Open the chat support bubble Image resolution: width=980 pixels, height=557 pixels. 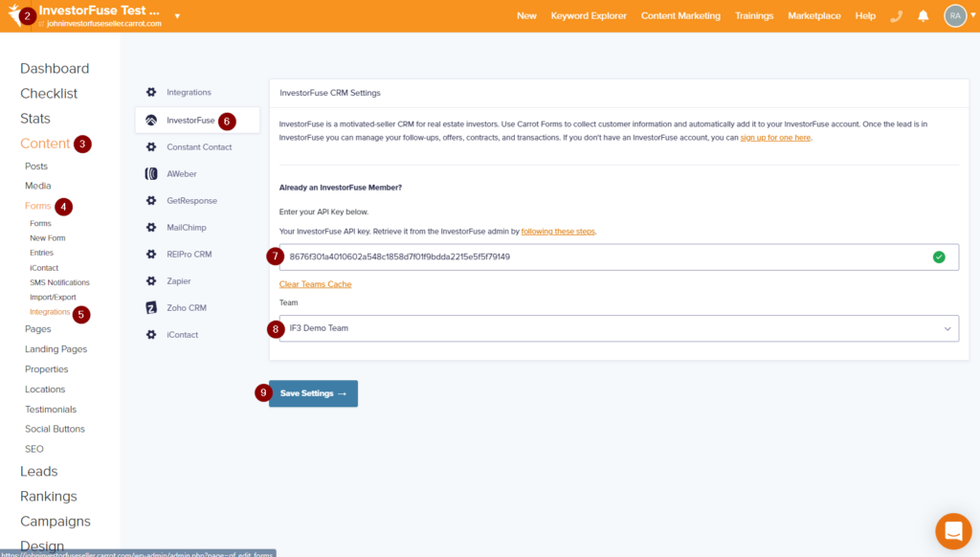pos(953,531)
